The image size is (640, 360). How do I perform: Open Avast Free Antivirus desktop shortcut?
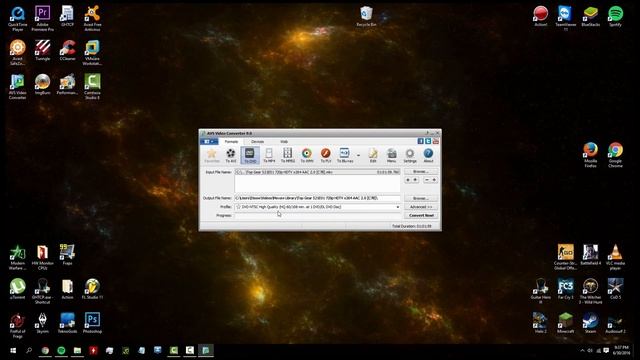coord(92,18)
